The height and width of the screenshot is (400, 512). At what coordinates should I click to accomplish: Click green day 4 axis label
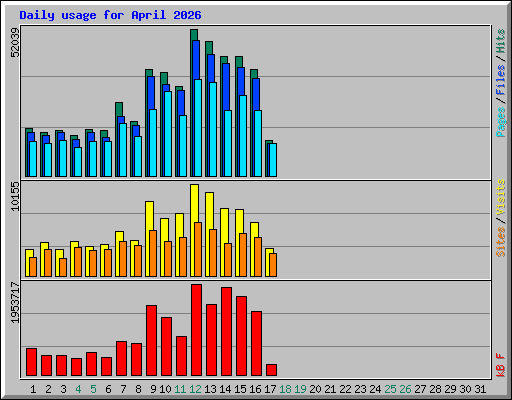pos(78,389)
